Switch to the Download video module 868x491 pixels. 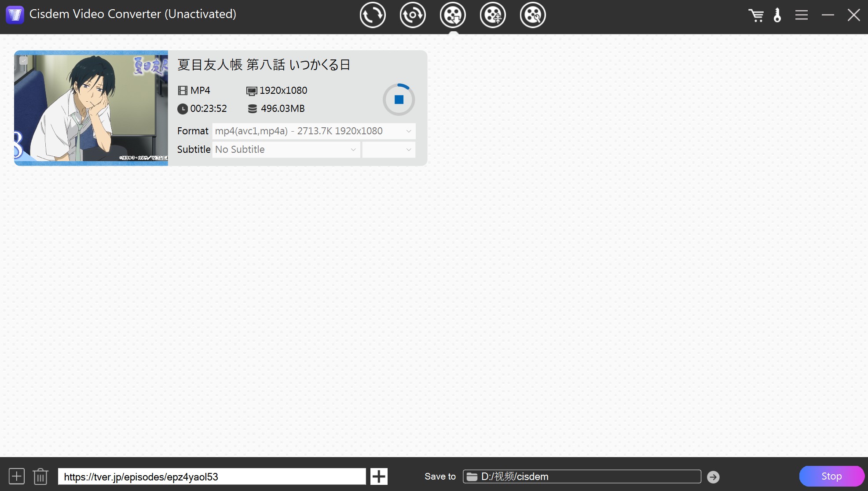452,15
